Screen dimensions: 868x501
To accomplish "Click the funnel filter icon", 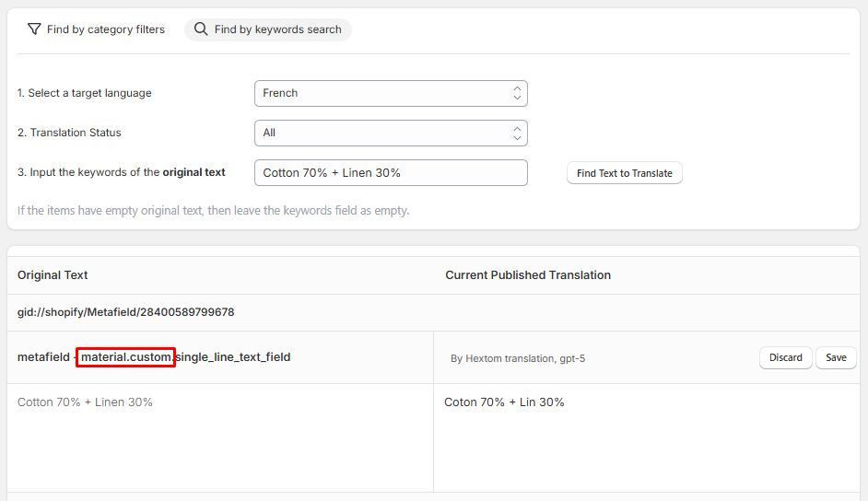I will [34, 29].
